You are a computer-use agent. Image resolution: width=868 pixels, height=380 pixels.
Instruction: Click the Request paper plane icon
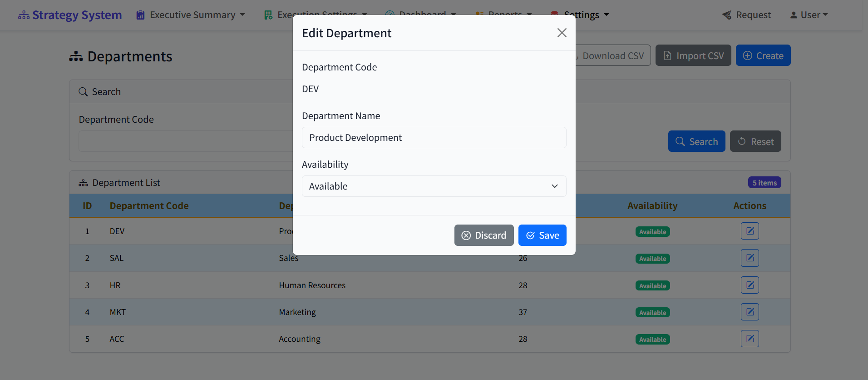(727, 15)
